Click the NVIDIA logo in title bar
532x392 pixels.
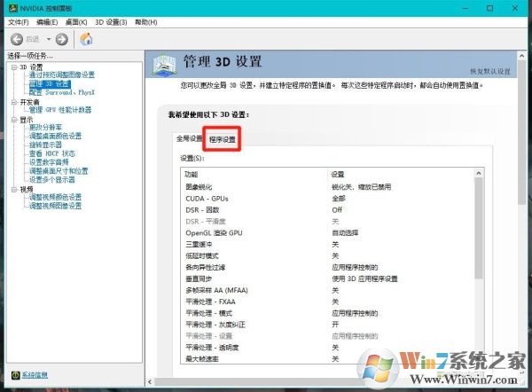point(13,8)
